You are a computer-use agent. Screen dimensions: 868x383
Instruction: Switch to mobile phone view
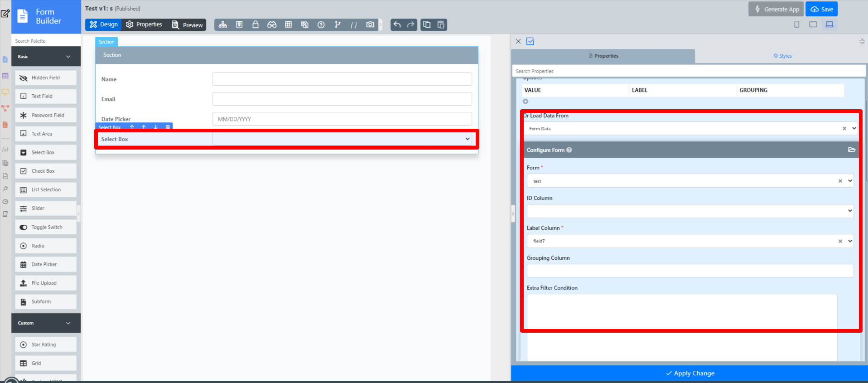coord(797,24)
